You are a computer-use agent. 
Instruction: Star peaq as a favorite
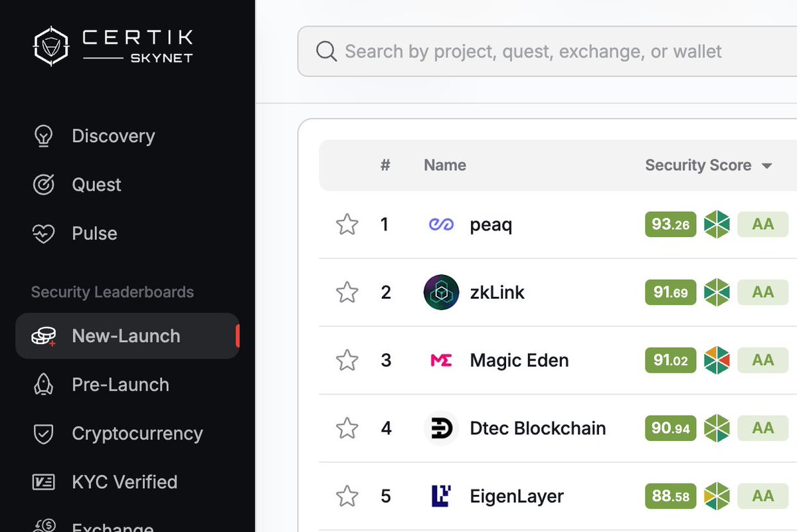pyautogui.click(x=347, y=224)
